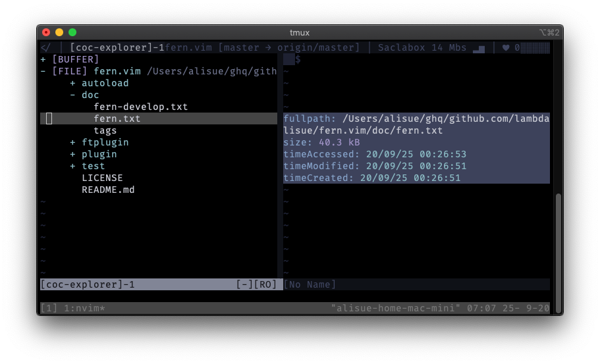Collapse the doc folder
Viewport: 600px width, 364px height.
pyautogui.click(x=72, y=95)
